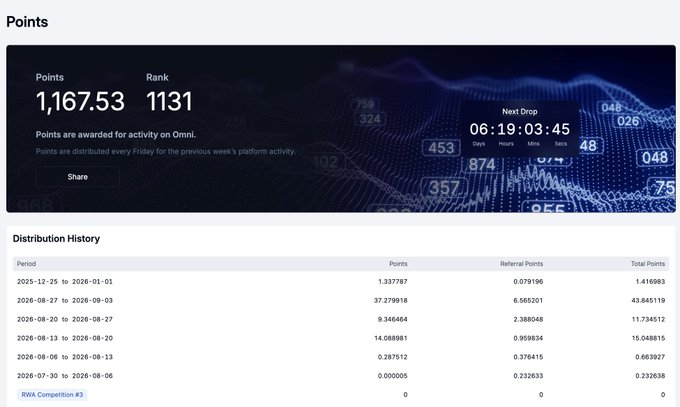Click the Distribution History heading

[56, 239]
